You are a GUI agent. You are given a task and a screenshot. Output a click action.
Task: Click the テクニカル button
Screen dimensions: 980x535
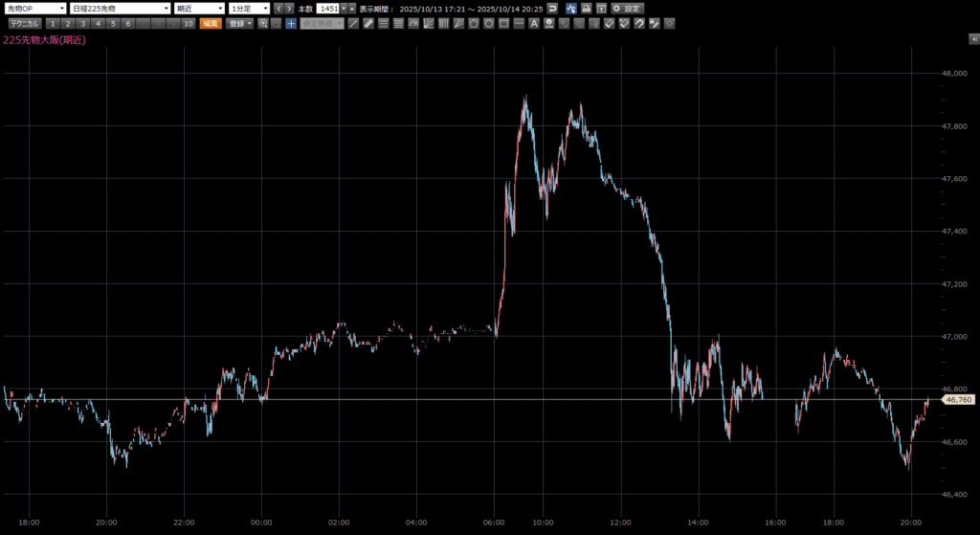pos(24,23)
